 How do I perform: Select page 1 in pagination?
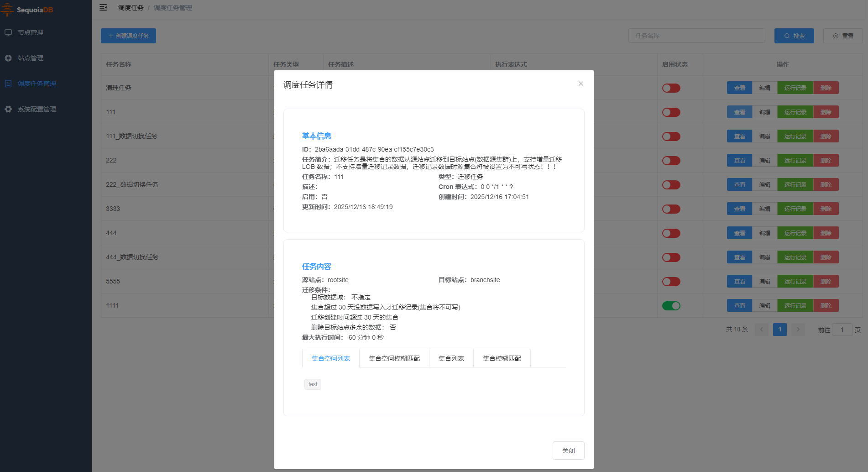point(780,329)
